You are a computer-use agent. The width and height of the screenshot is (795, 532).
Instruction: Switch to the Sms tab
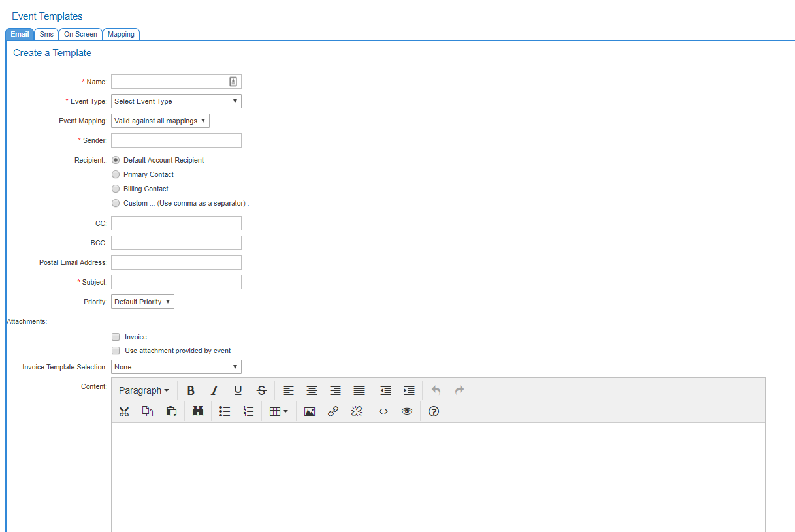[46, 34]
